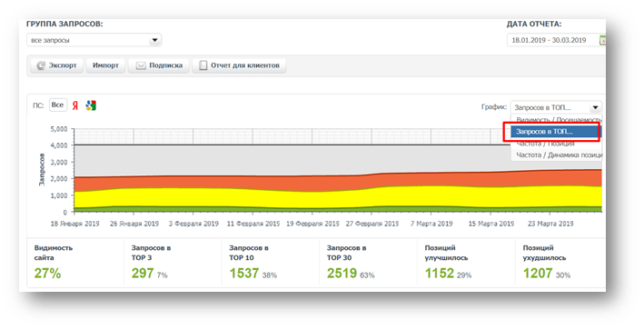
Task: Click the '18 Января 2019' axis label
Action: [x=74, y=224]
